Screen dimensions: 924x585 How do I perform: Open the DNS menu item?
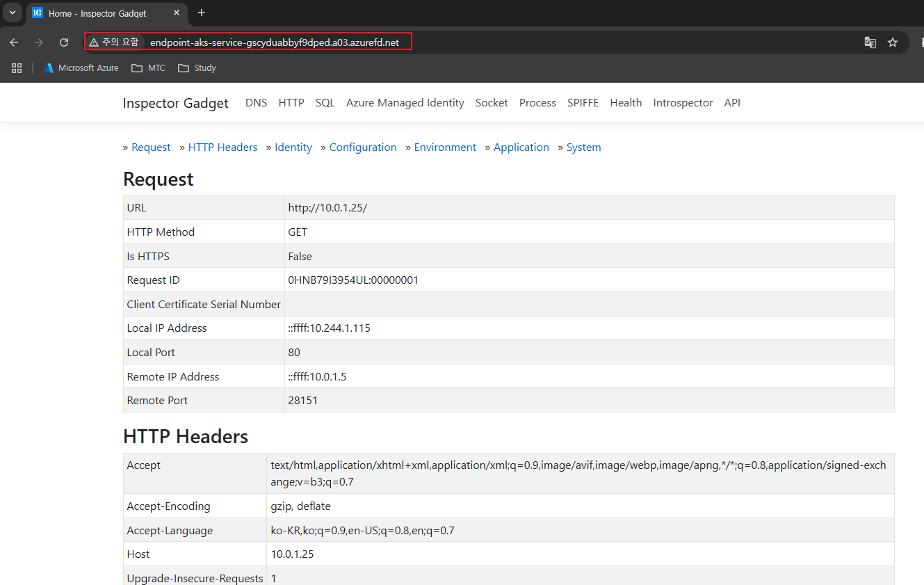256,103
